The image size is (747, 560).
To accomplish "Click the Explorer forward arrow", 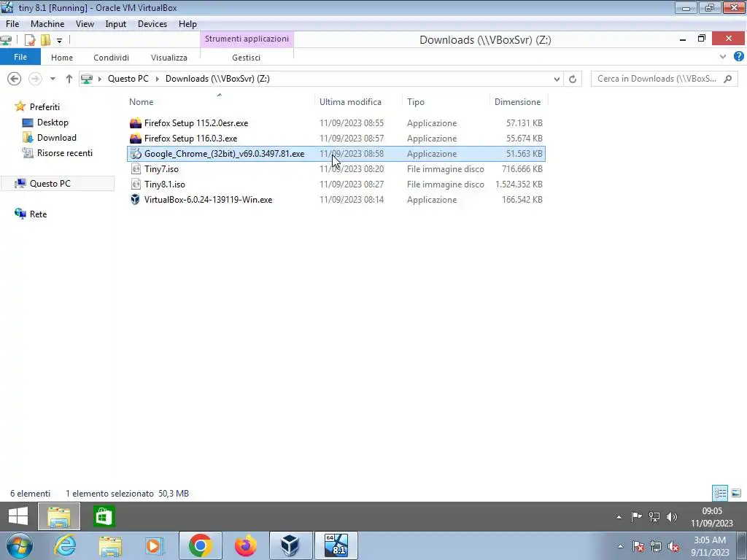I will click(x=35, y=79).
